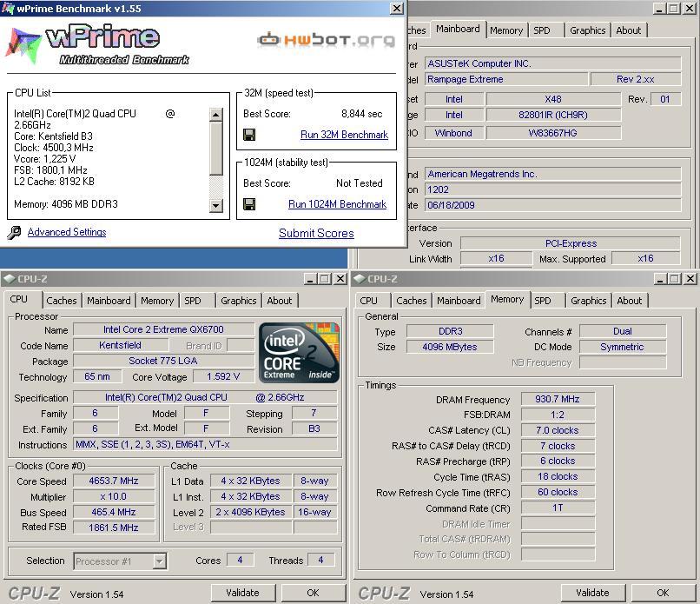Click the save icon under 1024M stability test
The height and width of the screenshot is (604, 700).
(249, 204)
